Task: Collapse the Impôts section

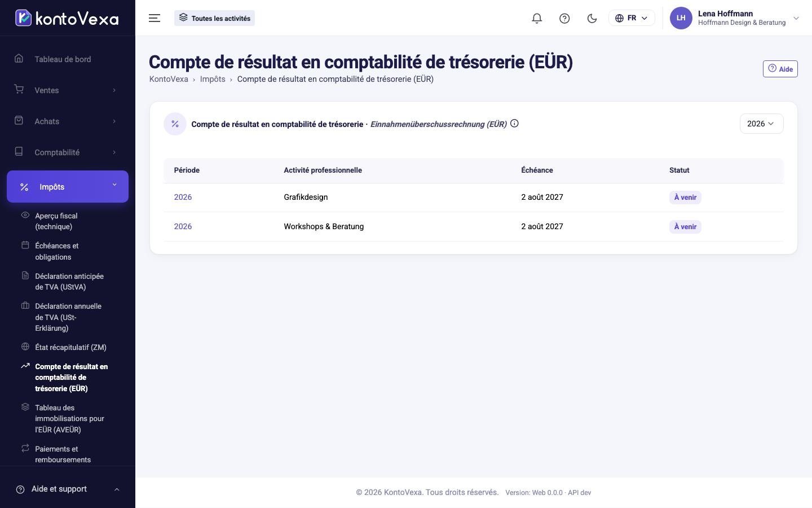Action: [x=68, y=186]
